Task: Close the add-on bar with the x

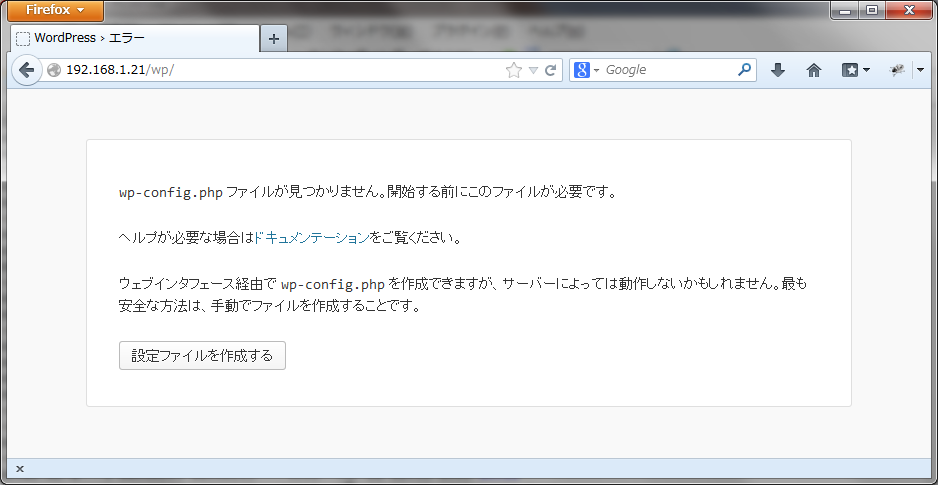Action: click(20, 469)
